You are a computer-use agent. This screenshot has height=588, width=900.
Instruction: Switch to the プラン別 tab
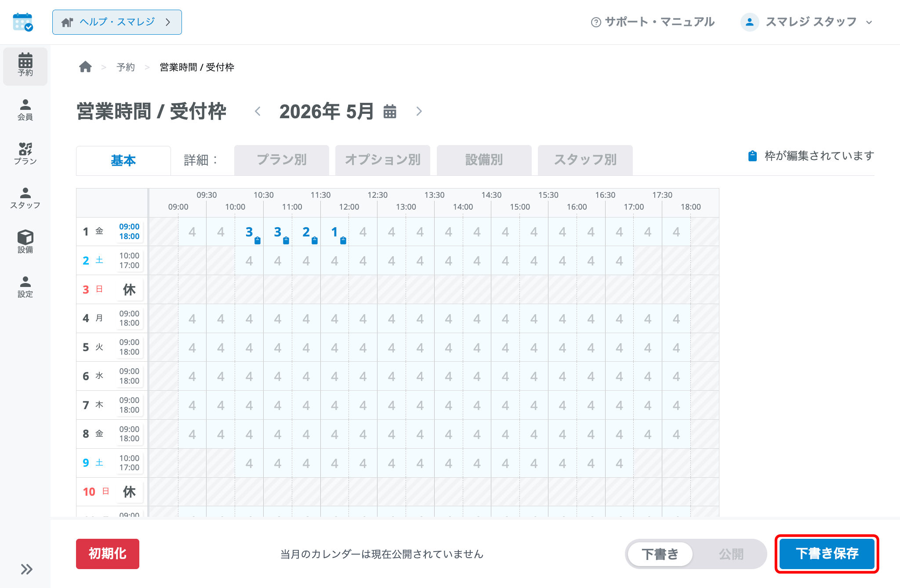[282, 160]
